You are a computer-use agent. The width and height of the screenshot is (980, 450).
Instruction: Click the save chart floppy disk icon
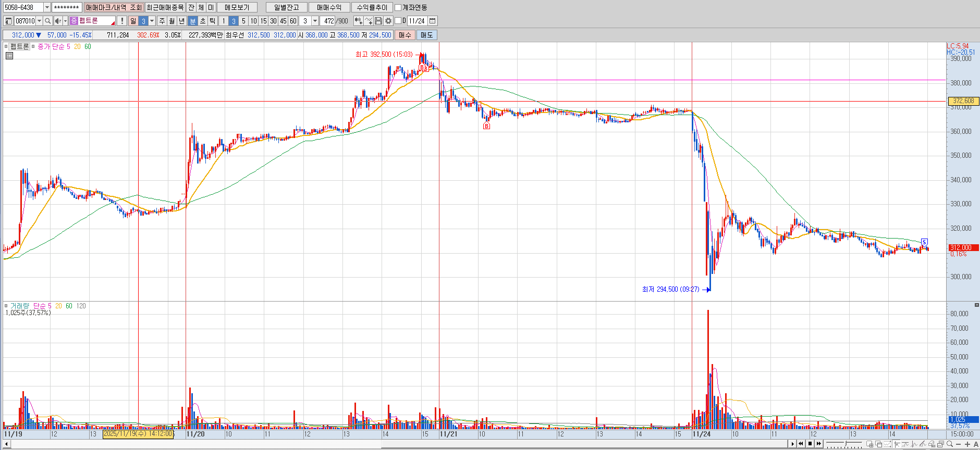point(378,21)
